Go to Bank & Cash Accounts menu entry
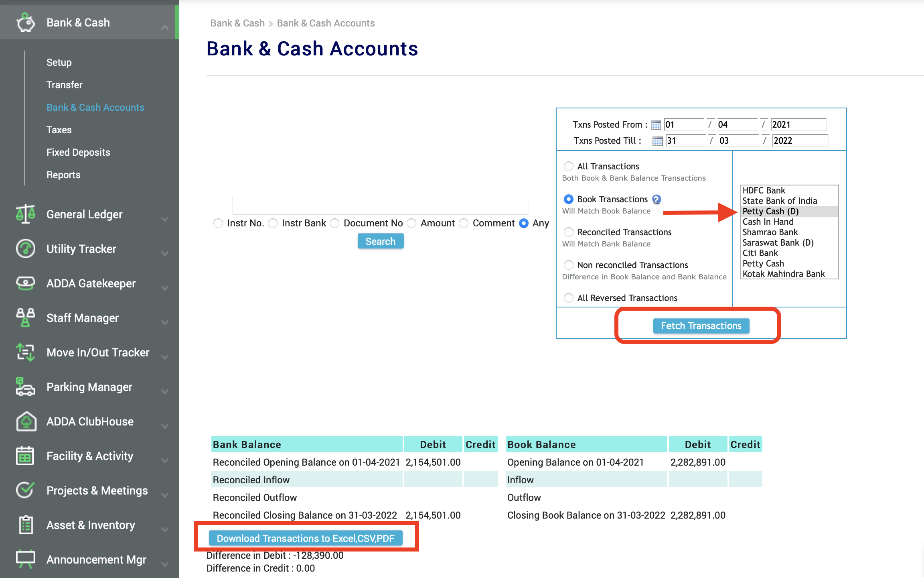Viewport: 924px width, 578px height. [x=95, y=107]
